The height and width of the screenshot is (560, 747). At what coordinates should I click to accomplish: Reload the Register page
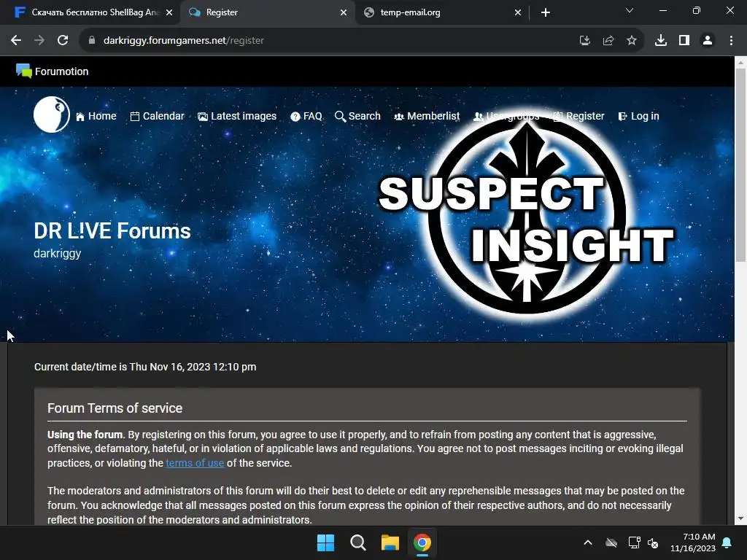tap(63, 41)
